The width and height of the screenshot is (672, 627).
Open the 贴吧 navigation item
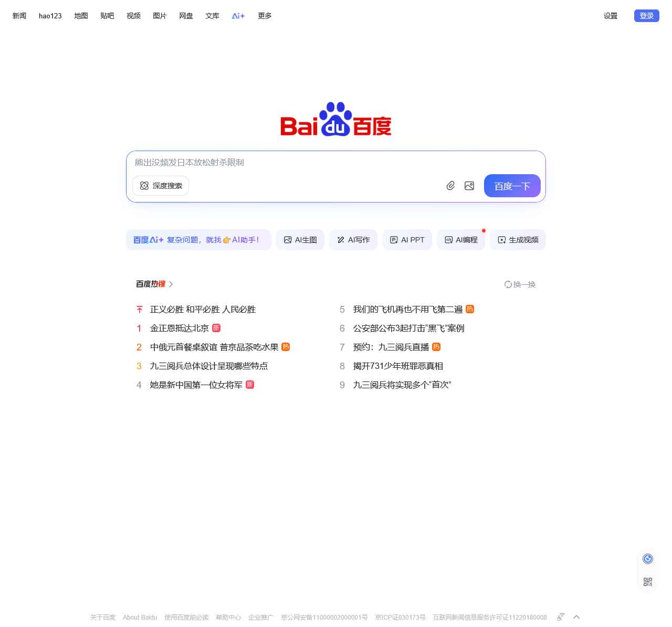point(107,16)
